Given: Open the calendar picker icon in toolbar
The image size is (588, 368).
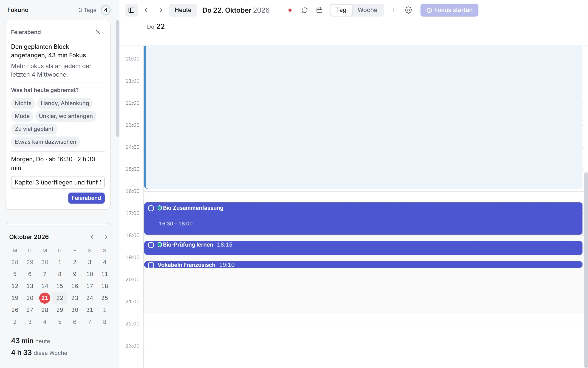Looking at the screenshot, I should click(319, 10).
